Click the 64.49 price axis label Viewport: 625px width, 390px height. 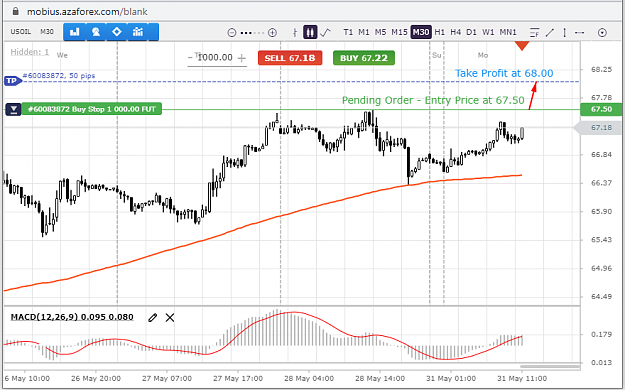[601, 296]
